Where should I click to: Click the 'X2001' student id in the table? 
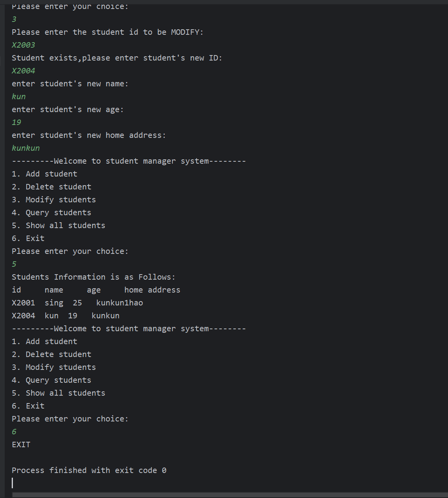pos(23,303)
